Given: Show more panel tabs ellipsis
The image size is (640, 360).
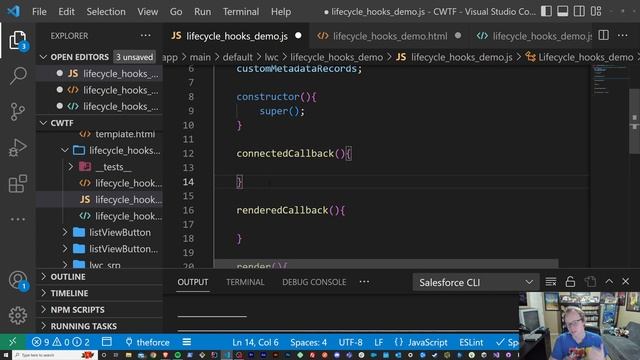Looking at the screenshot, I should point(364,282).
